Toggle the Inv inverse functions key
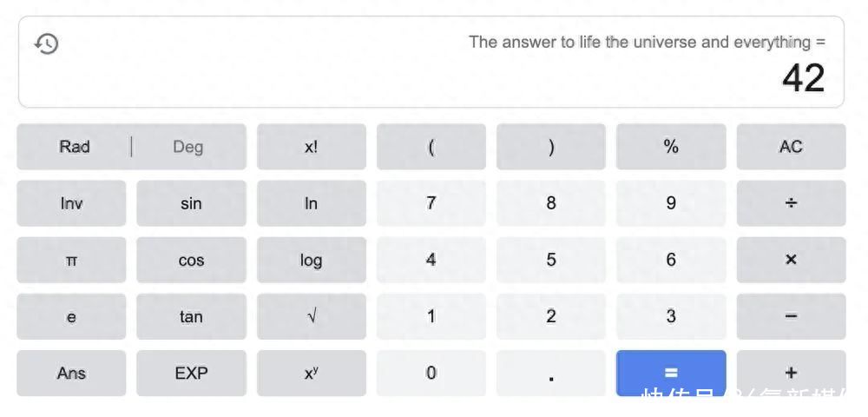Viewport: 868px width, 417px height. pyautogui.click(x=71, y=203)
